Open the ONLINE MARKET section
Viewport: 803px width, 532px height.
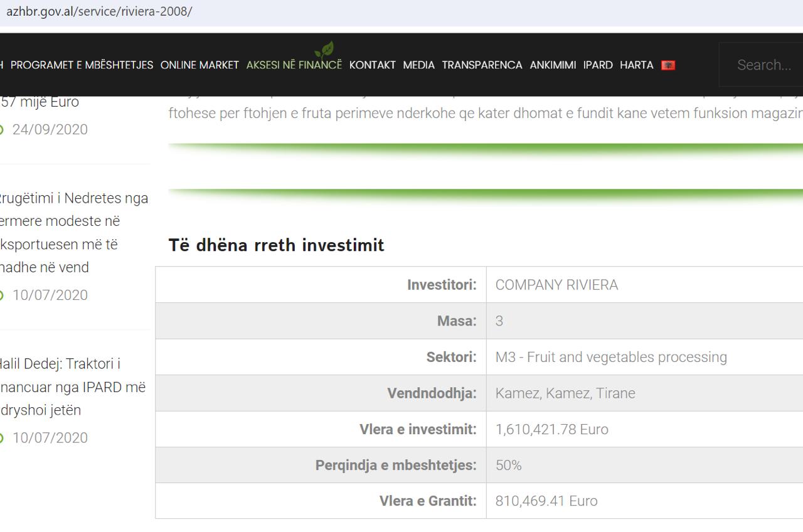click(199, 65)
